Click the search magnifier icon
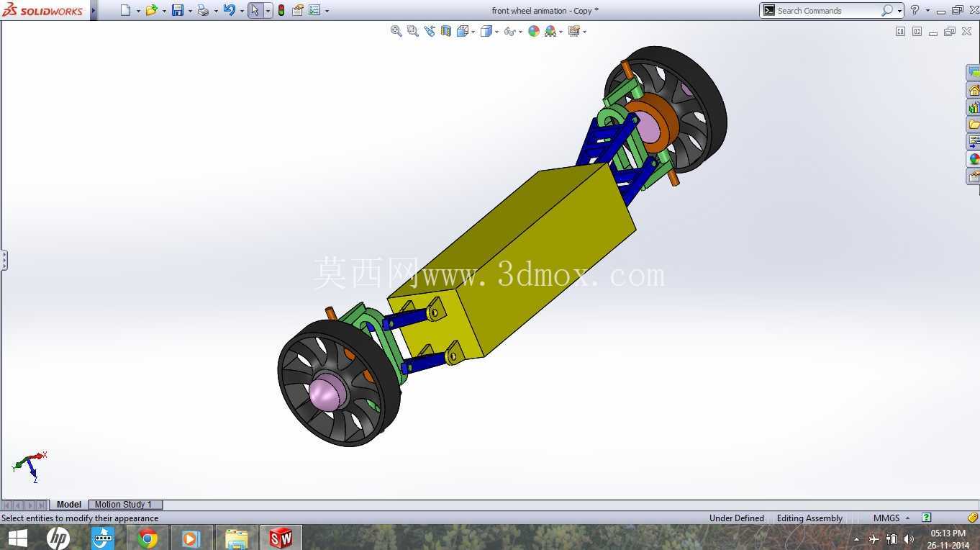 point(887,10)
